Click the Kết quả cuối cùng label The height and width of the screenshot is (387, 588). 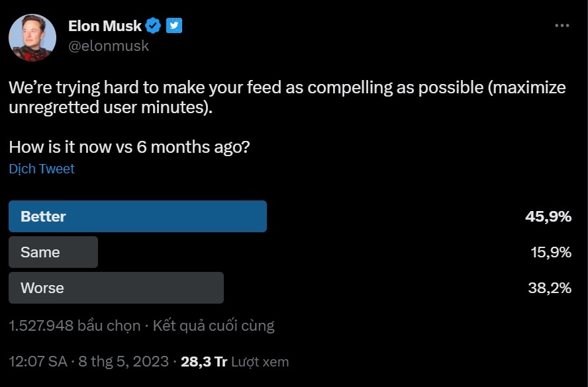coord(213,325)
